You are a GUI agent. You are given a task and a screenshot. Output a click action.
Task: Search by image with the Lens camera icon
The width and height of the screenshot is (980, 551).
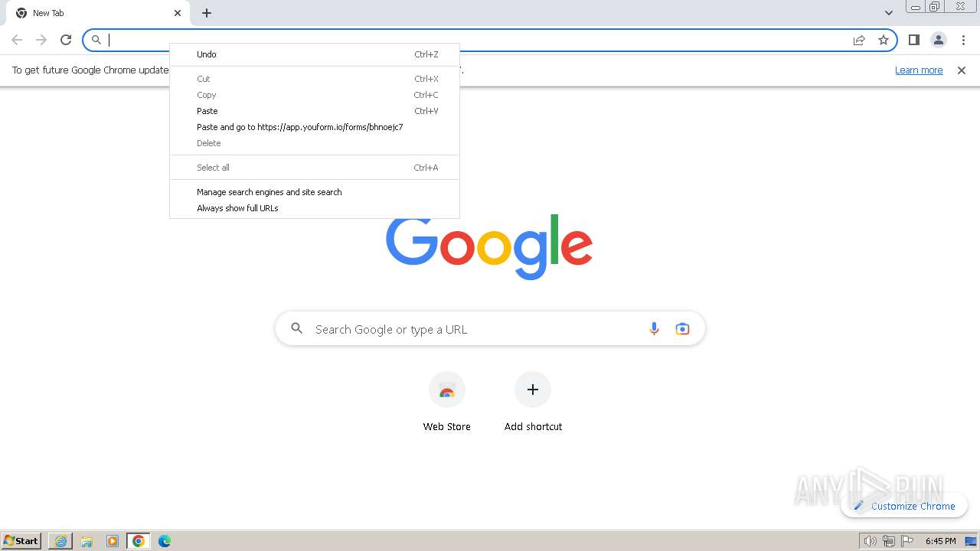point(682,329)
